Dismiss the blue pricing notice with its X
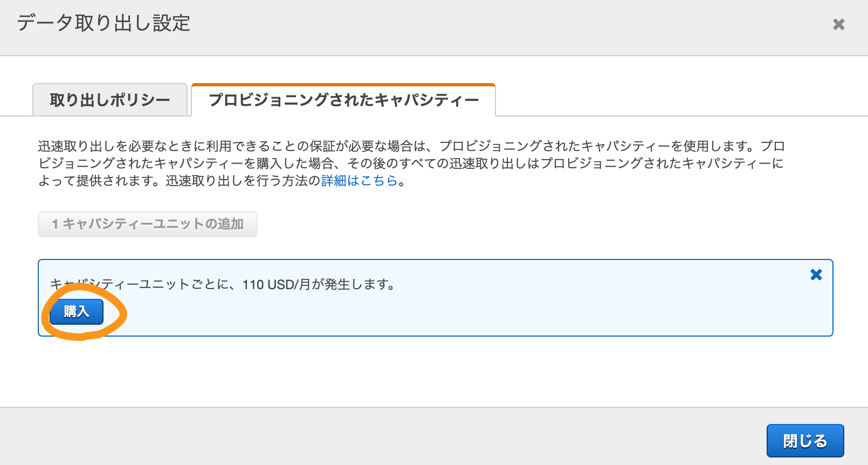The width and height of the screenshot is (868, 465). [816, 275]
